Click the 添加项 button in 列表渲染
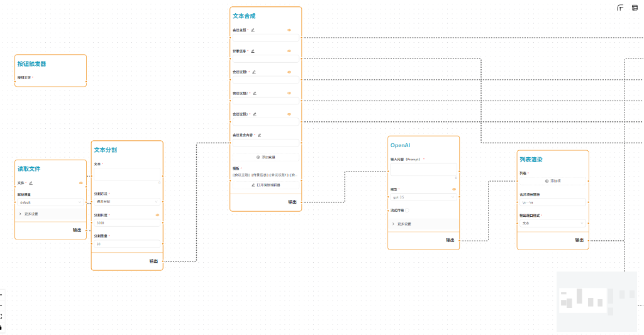The width and height of the screenshot is (644, 335). [x=552, y=180]
